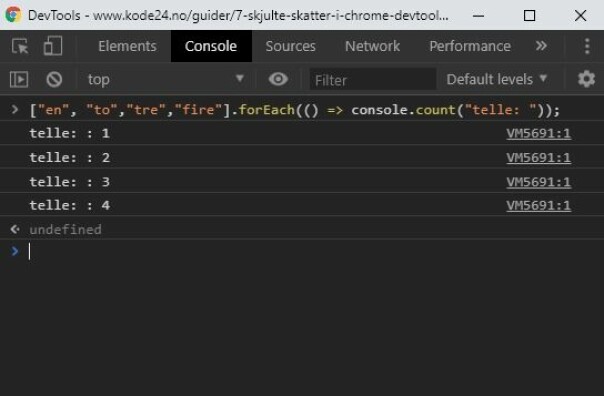Open the Network tab
Image resolution: width=604 pixels, height=396 pixels.
372,46
